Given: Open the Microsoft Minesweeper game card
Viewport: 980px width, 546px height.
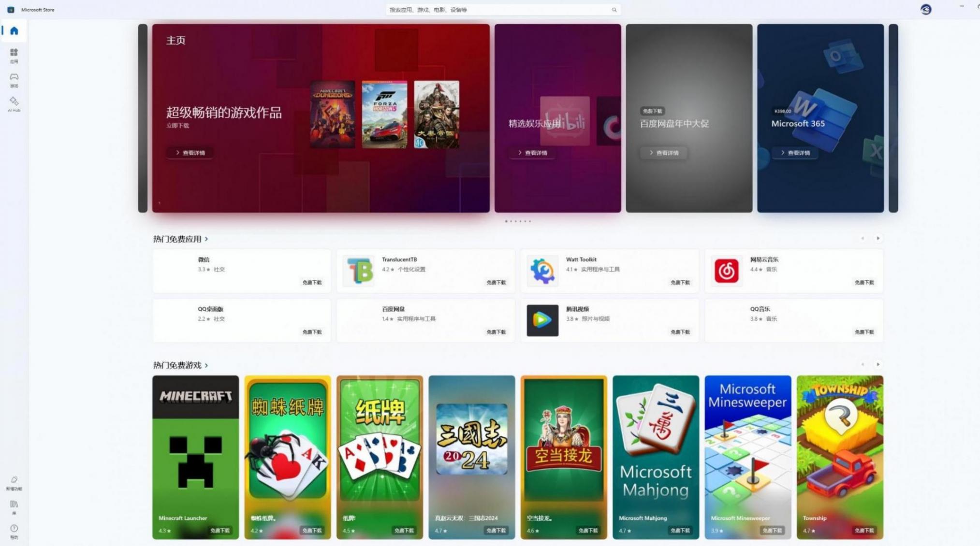Looking at the screenshot, I should 748,457.
